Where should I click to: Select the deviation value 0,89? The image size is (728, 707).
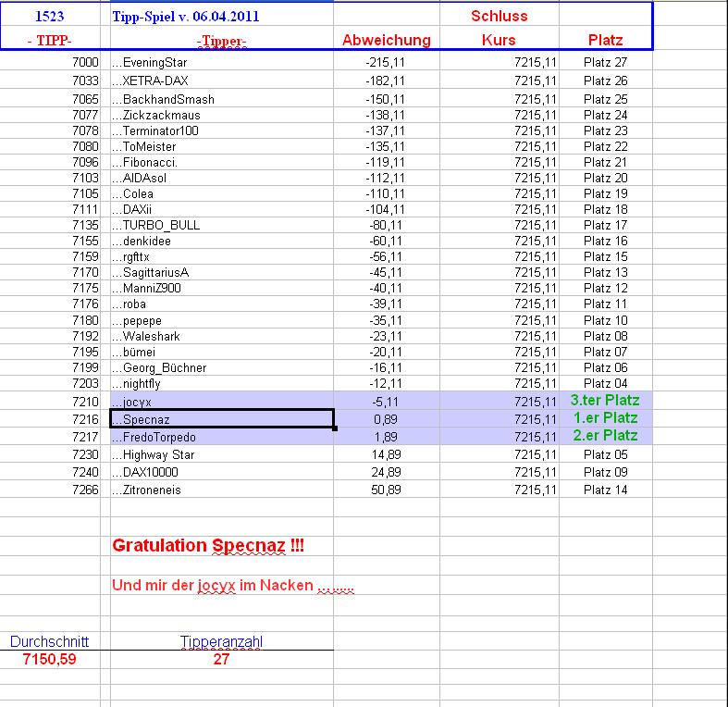[387, 419]
